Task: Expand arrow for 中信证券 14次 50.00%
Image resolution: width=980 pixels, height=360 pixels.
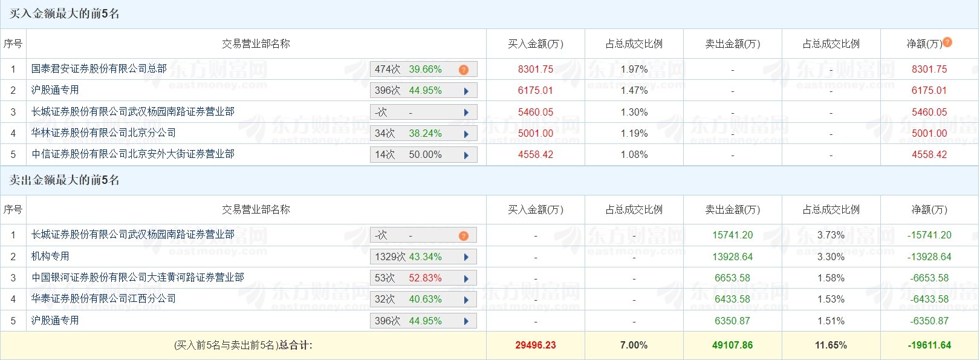Action: [x=466, y=155]
